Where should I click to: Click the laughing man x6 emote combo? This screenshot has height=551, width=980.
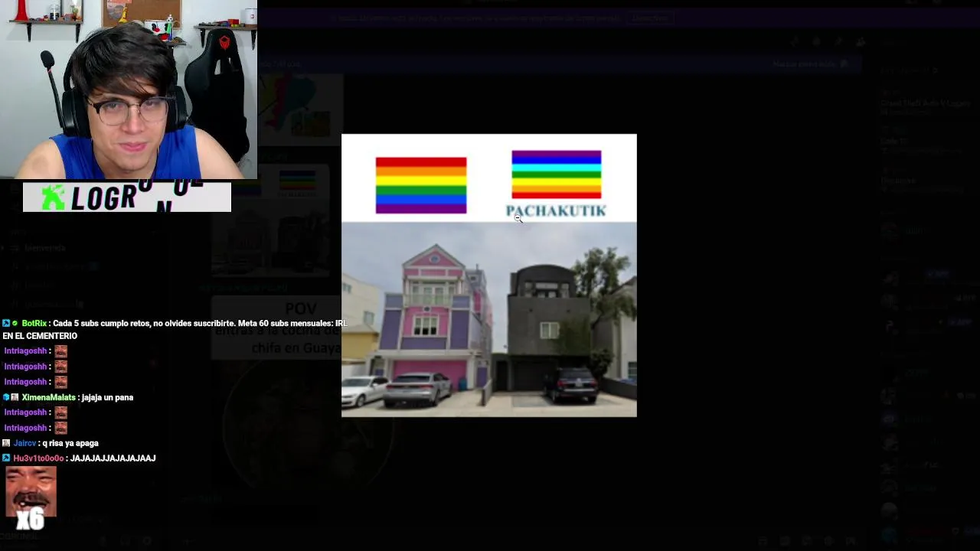[x=31, y=498]
